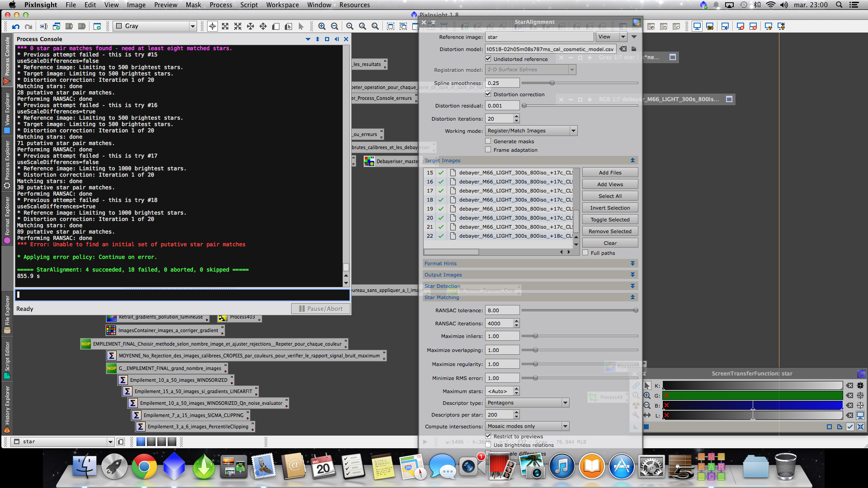
Task: Reset the G channel in ScreenTransferFunction
Action: tap(850, 395)
